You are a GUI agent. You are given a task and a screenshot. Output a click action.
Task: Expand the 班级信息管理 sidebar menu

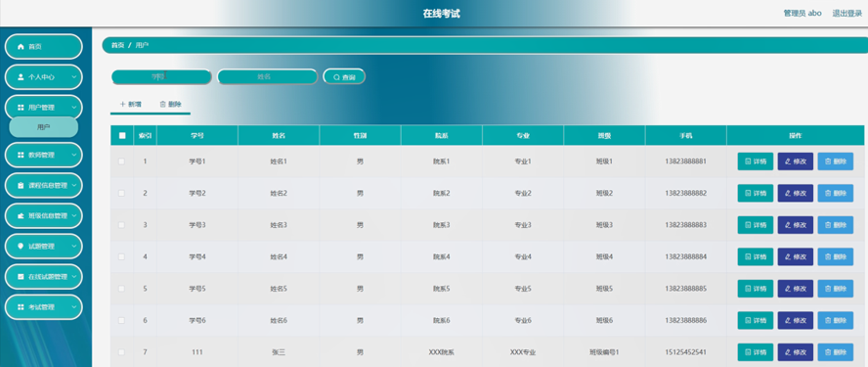[44, 215]
